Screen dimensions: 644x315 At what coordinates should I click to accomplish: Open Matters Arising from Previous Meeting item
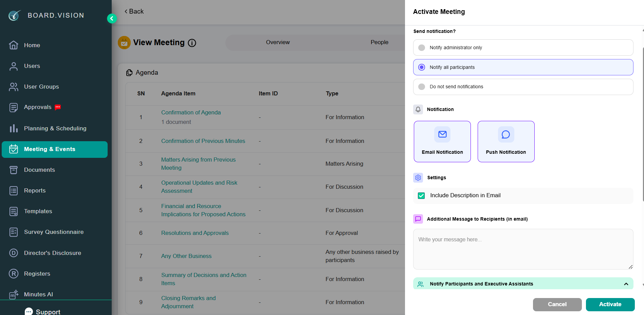198,164
